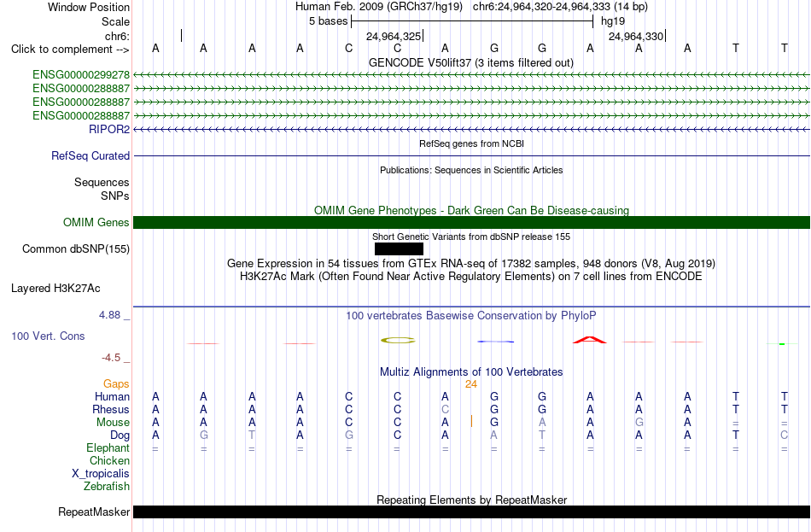Click the hg19 label beside scale bar
This screenshot has width=811, height=532.
pos(612,21)
